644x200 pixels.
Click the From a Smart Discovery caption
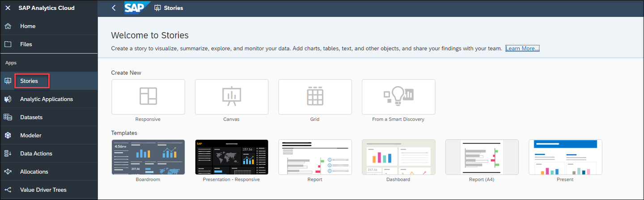click(398, 120)
